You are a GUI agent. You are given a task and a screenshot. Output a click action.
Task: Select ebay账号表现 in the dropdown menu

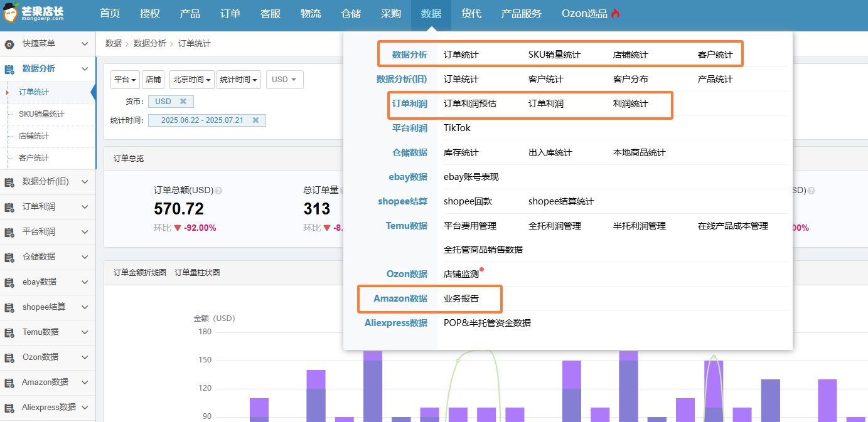(471, 177)
